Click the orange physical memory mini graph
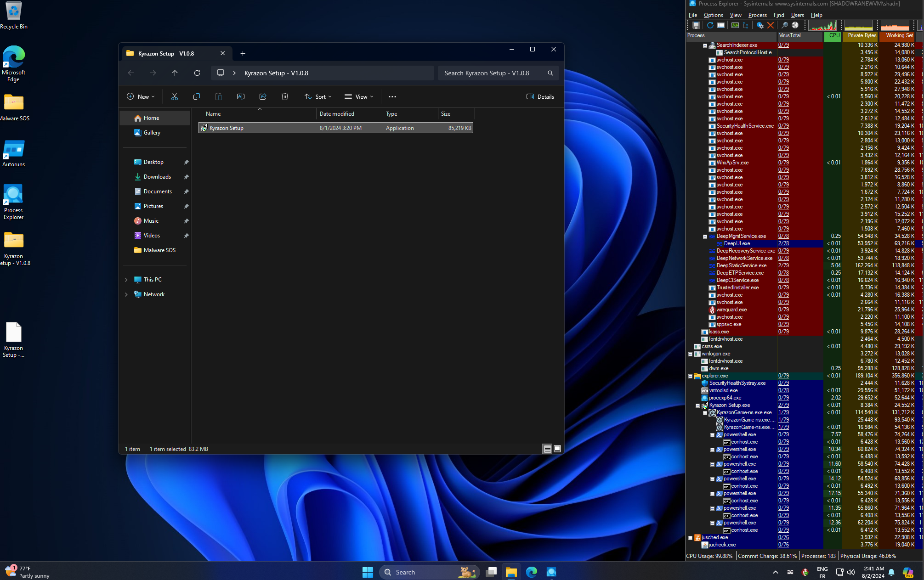924x580 pixels. point(895,25)
